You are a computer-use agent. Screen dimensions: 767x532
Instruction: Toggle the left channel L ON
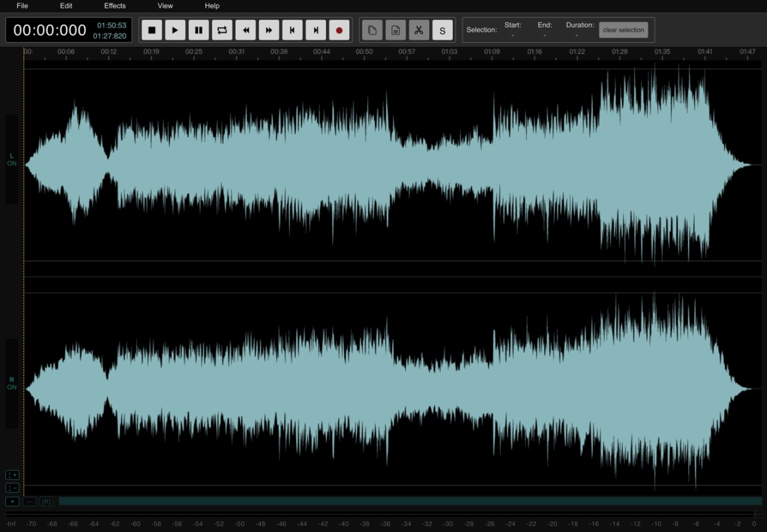pos(11,160)
